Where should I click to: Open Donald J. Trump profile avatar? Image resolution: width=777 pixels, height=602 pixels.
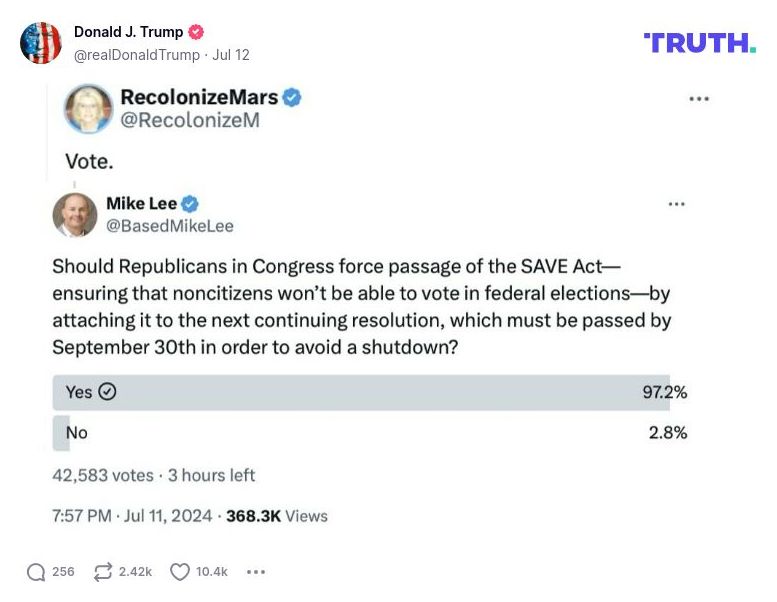click(x=41, y=43)
